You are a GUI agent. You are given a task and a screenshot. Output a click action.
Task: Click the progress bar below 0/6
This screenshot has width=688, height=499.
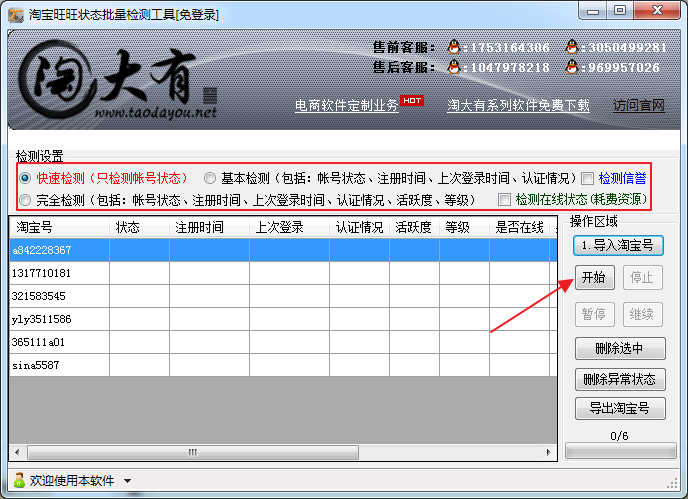pyautogui.click(x=620, y=451)
